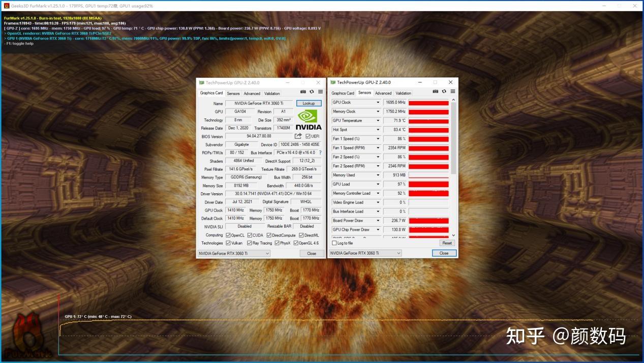Image resolution: width=644 pixels, height=363 pixels.
Task: Click Close button in Graphics Card window
Action: pos(312,253)
